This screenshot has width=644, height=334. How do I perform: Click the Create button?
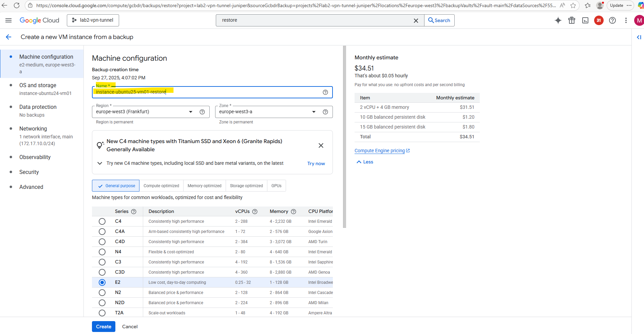coord(103,327)
